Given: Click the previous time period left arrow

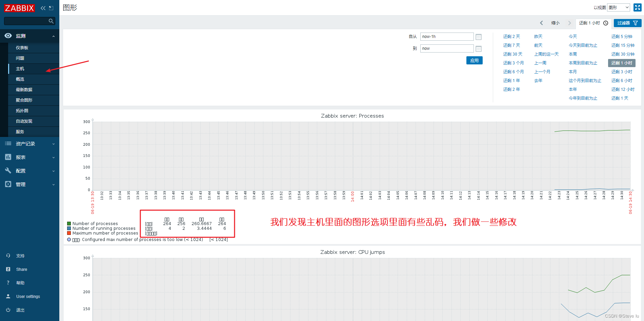Looking at the screenshot, I should point(541,23).
